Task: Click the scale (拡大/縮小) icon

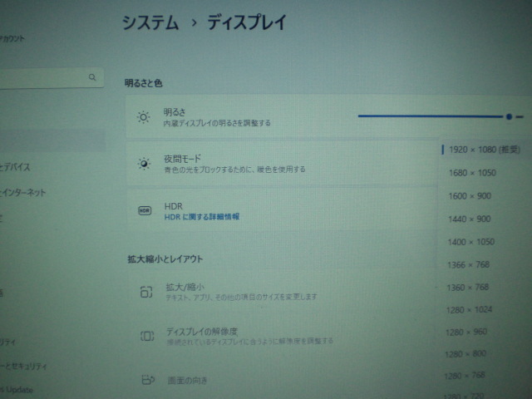Action: pyautogui.click(x=146, y=292)
